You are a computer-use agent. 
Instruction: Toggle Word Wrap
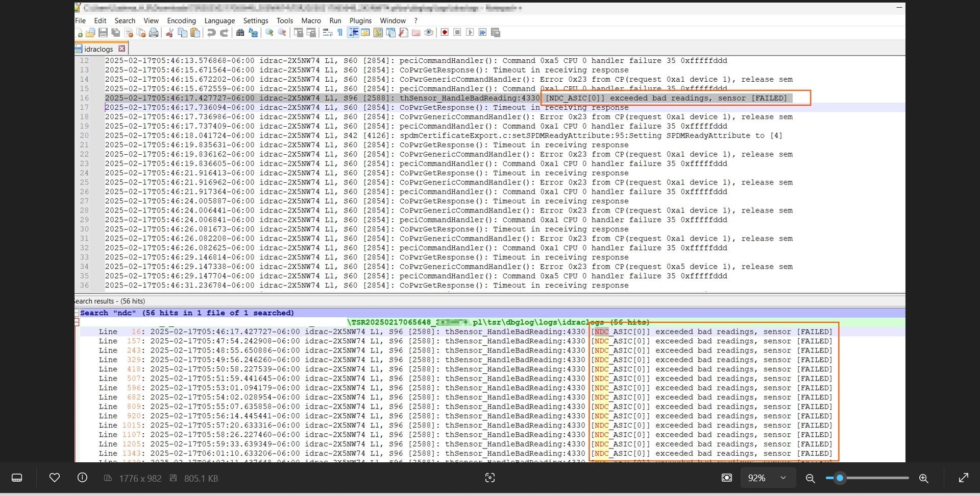click(x=327, y=32)
